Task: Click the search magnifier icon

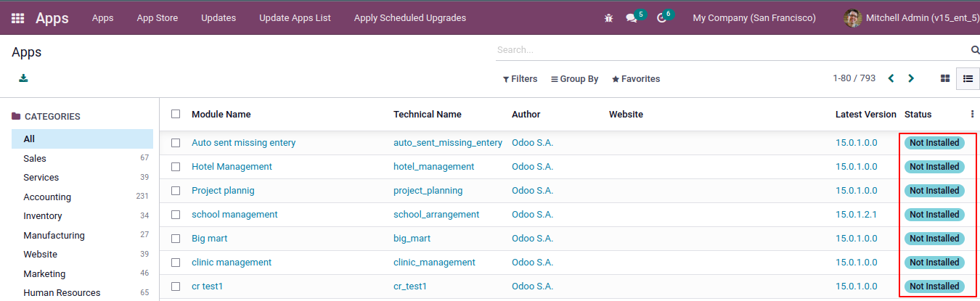Action: [975, 50]
